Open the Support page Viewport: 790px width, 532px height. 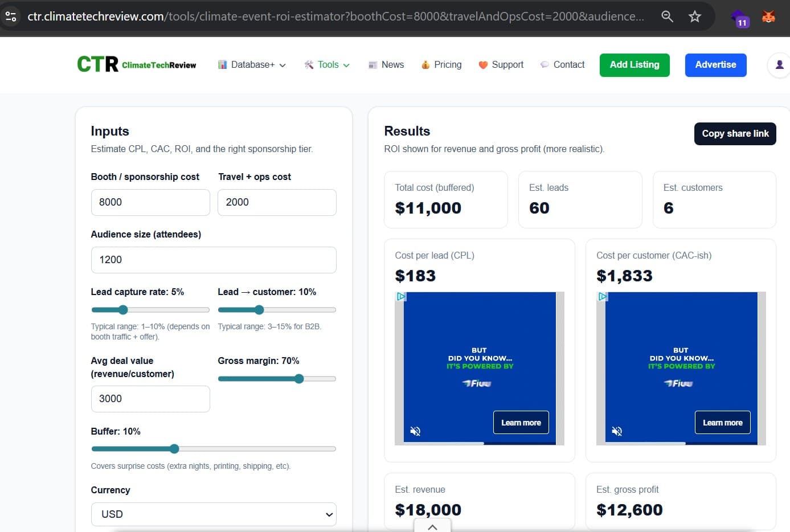(501, 65)
